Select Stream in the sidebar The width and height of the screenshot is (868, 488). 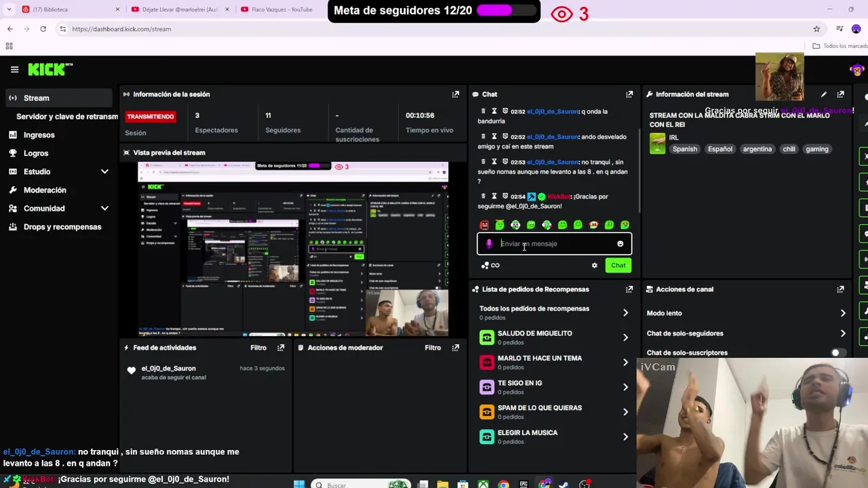click(x=59, y=98)
